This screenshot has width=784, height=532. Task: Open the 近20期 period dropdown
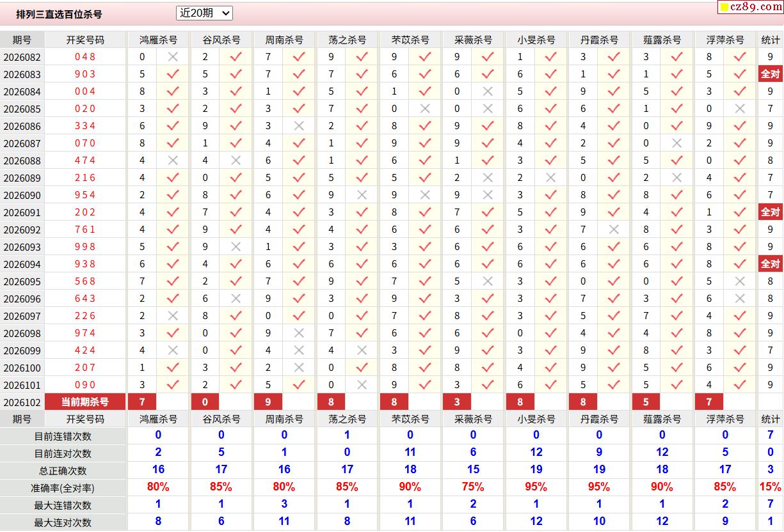[x=204, y=13]
